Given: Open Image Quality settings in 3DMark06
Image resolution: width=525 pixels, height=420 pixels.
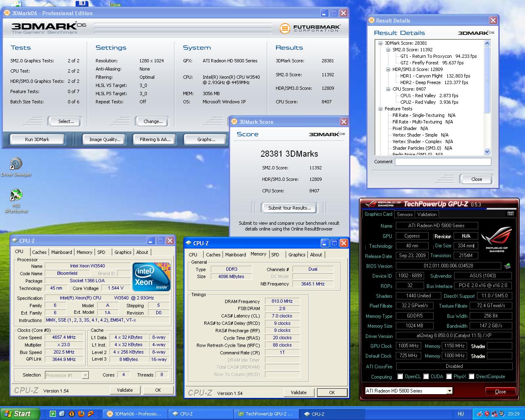Looking at the screenshot, I should [x=105, y=139].
